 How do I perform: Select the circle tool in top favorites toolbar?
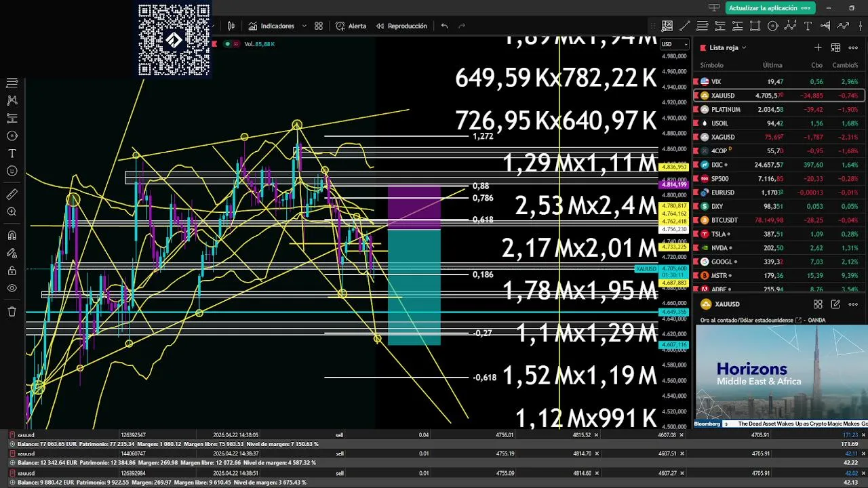point(773,26)
